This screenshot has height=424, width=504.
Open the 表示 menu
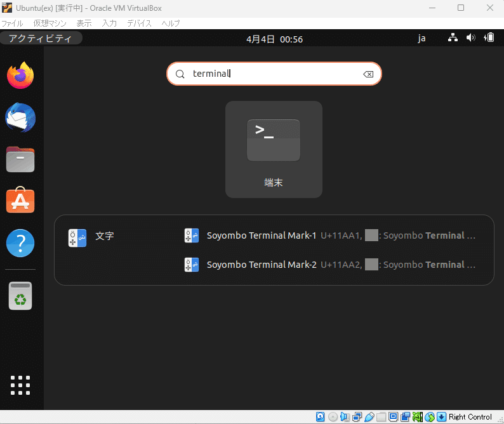84,23
